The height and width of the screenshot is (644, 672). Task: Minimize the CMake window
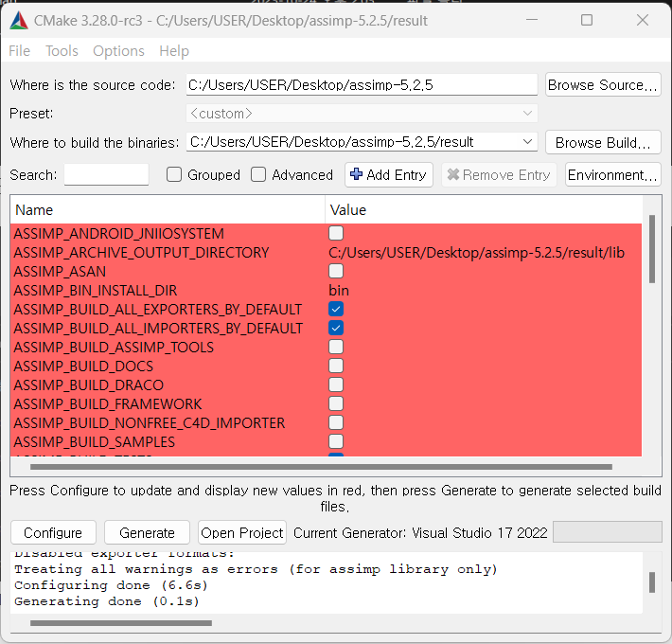[531, 20]
